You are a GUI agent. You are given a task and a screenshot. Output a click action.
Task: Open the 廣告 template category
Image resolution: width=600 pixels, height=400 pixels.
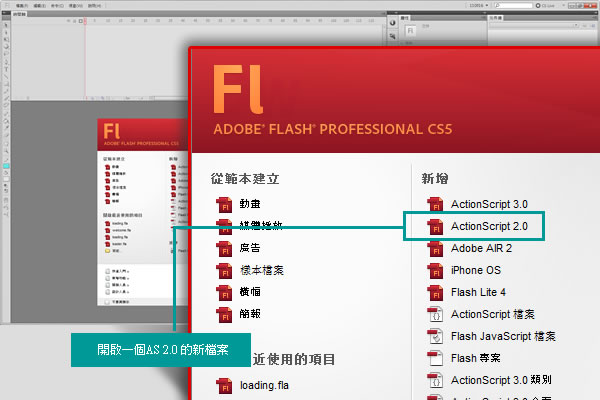point(238,248)
